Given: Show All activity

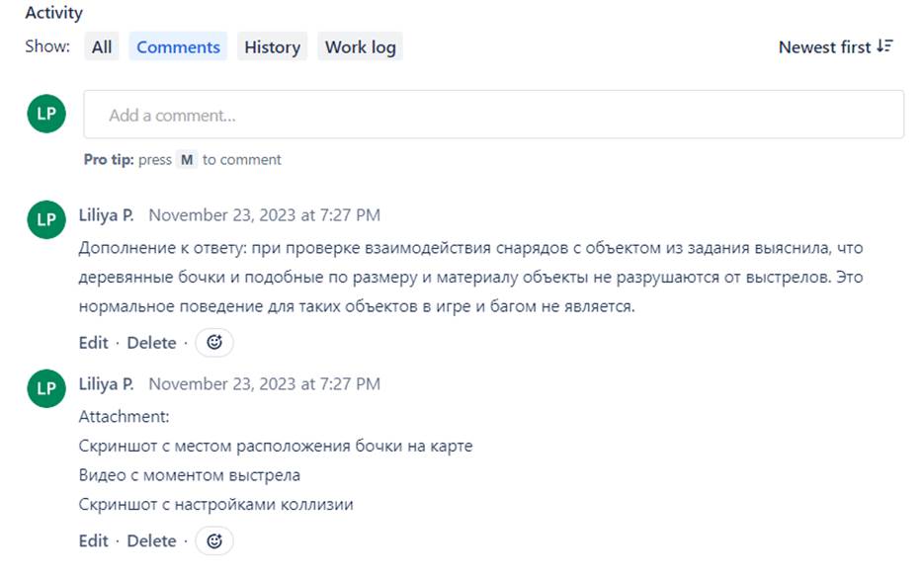Looking at the screenshot, I should point(102,46).
